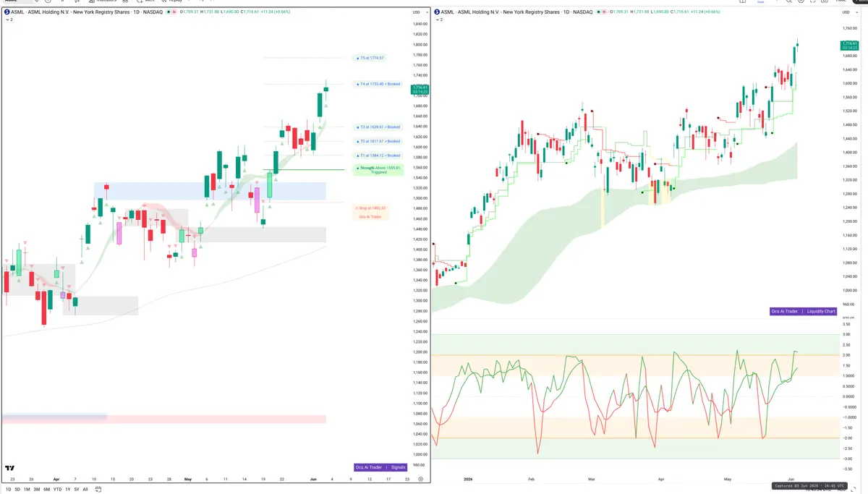
Task: Open the USD currency dropdown in right chart
Action: [849, 12]
